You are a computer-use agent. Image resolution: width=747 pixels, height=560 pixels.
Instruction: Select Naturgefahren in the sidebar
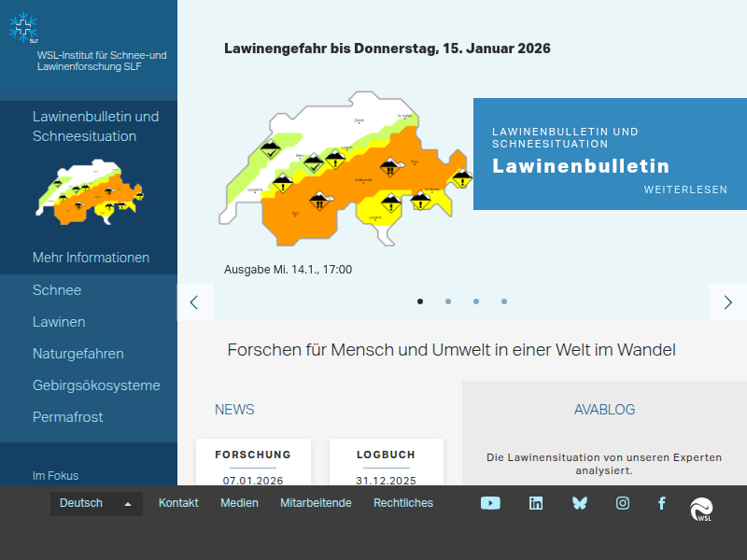coord(78,354)
